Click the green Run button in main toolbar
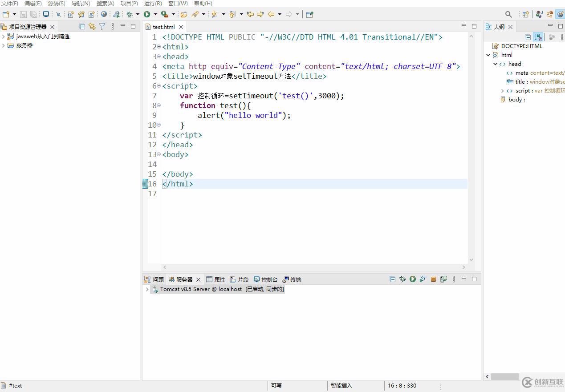Viewport: 565px width, 392px height. [x=147, y=14]
